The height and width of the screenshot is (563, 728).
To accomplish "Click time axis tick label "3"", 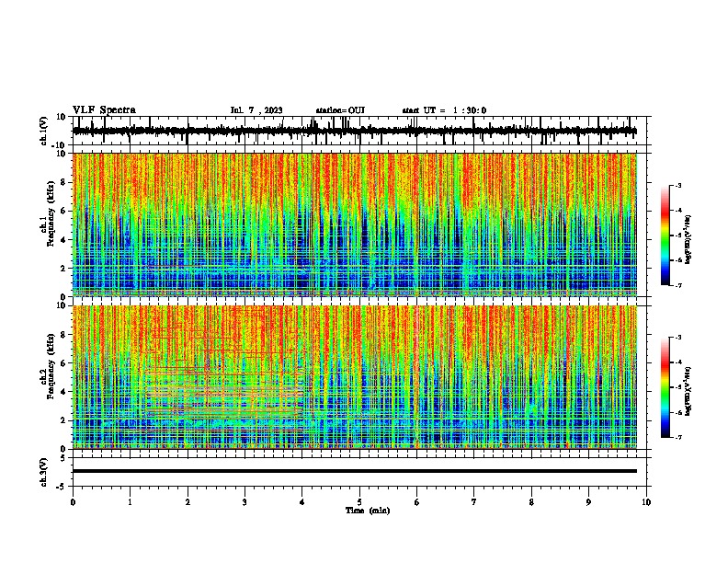I will point(245,502).
